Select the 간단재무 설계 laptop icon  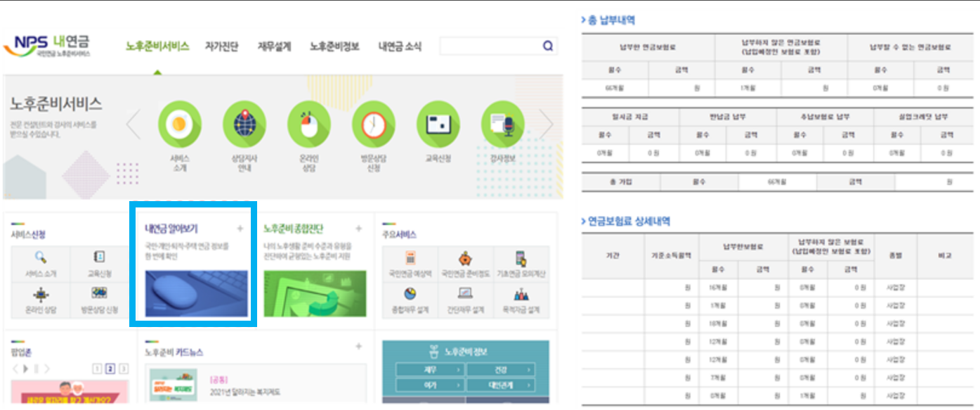(x=464, y=293)
